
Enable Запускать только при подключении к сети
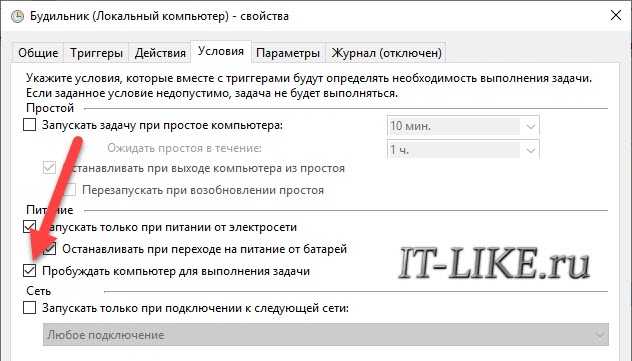click(x=29, y=308)
